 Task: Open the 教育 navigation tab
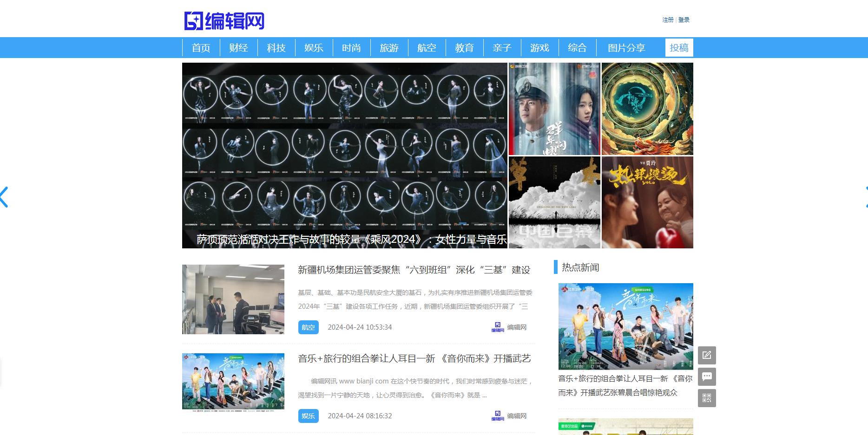[x=465, y=48]
